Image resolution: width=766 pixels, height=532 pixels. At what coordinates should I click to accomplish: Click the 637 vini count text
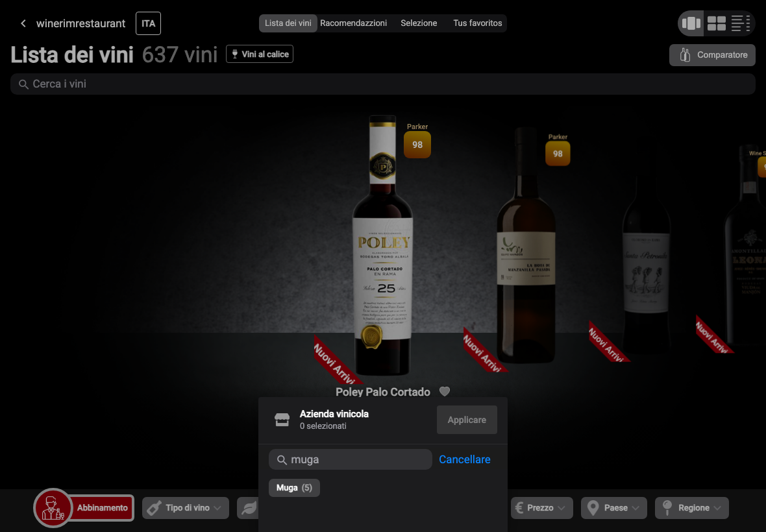coord(180,54)
